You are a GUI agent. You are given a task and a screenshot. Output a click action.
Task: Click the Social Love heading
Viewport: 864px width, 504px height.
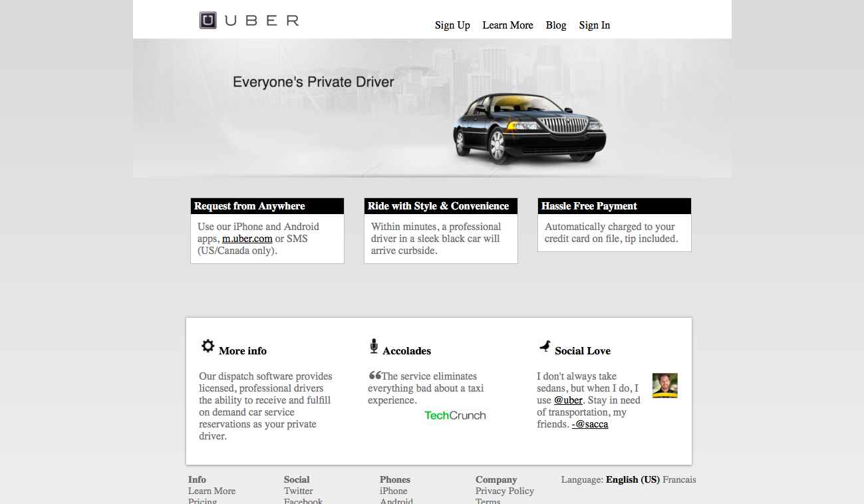click(583, 351)
